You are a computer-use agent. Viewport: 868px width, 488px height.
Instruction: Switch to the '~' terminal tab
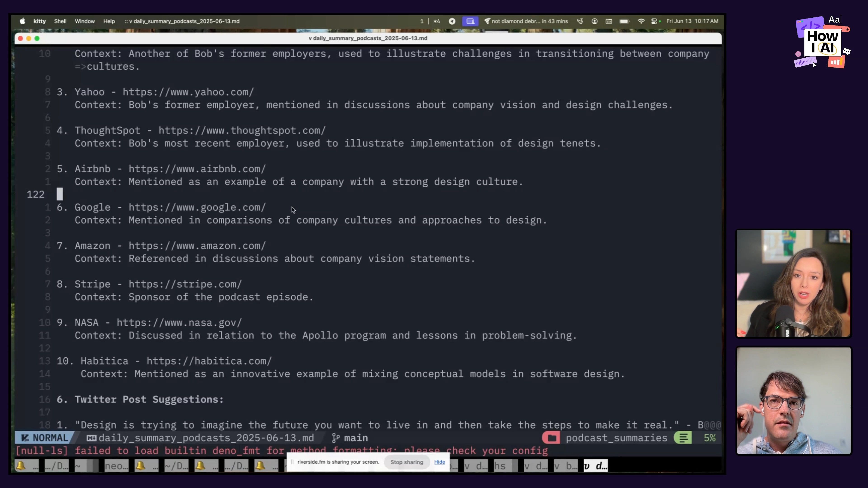tap(86, 466)
